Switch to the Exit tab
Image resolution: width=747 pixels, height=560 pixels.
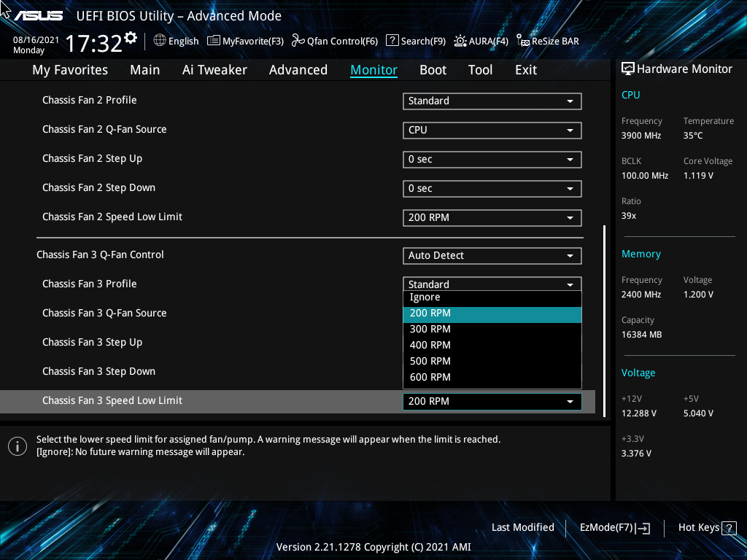(526, 70)
